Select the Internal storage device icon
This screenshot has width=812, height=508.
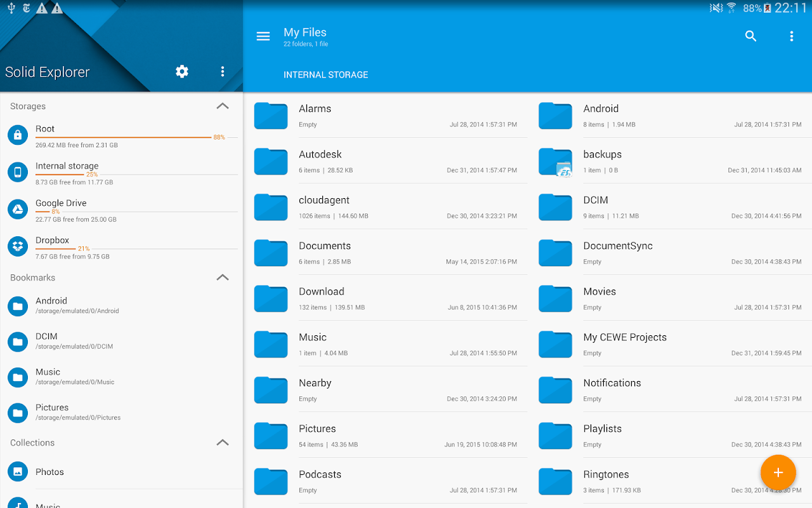[x=17, y=171]
